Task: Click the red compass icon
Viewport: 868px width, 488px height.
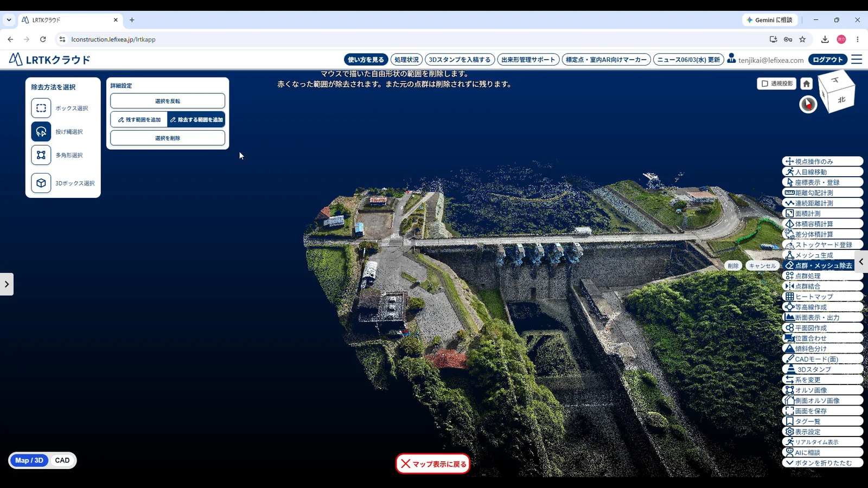Action: coord(808,104)
